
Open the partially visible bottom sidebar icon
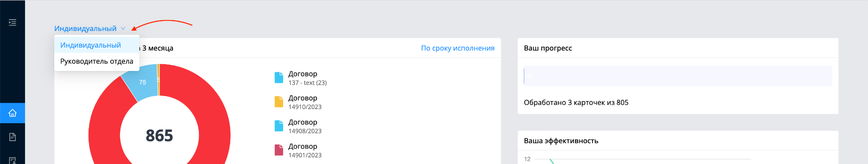tap(12, 161)
